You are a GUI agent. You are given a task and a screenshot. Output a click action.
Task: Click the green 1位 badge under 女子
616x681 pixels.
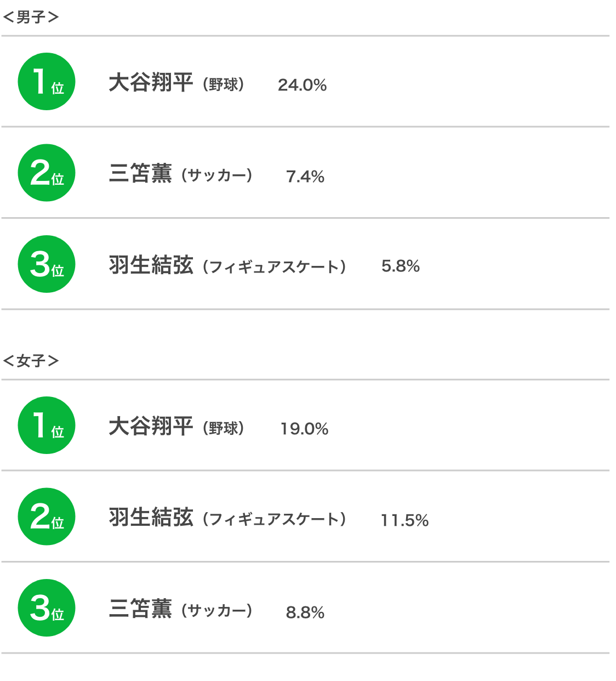(x=47, y=425)
